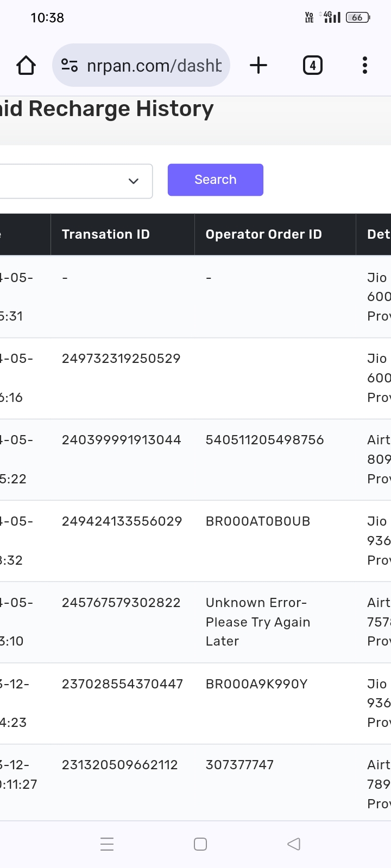Click the Transation ID column header
This screenshot has width=391, height=868.
pos(106,234)
